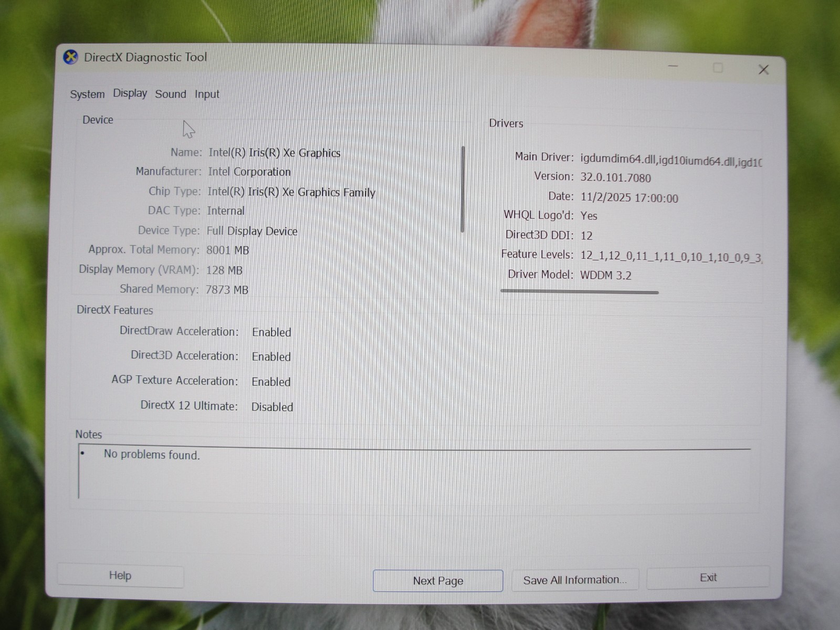
Task: Click DirectX 12 Ultimate 'Disabled' value
Action: (x=272, y=407)
